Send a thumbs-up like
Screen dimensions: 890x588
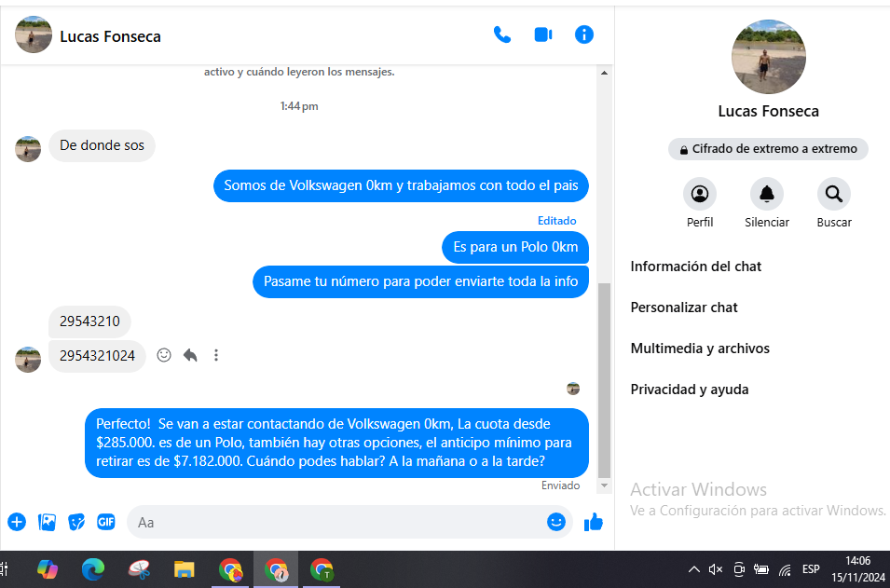[x=593, y=522]
